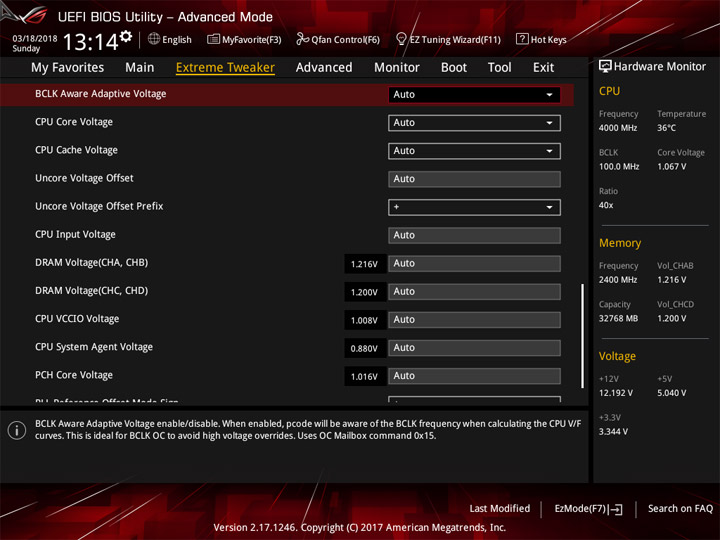
Task: Click Search on FAQ link
Action: [680, 508]
